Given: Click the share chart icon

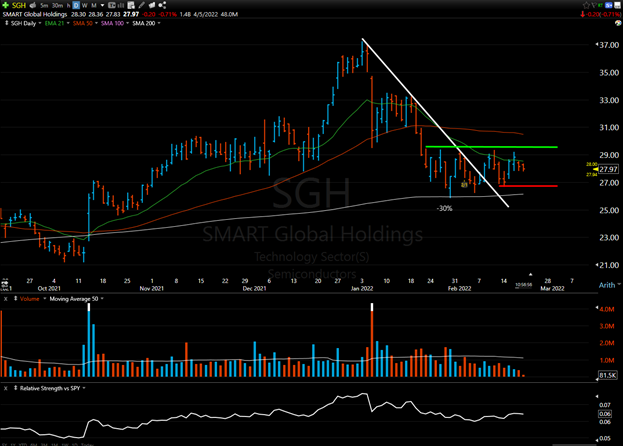Looking at the screenshot, I should coord(162,5).
